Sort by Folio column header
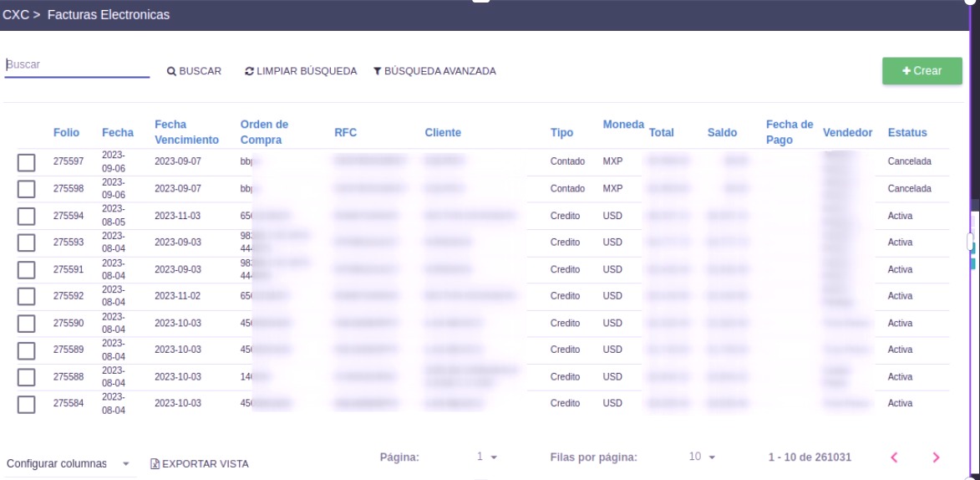This screenshot has height=480, width=980. point(66,133)
